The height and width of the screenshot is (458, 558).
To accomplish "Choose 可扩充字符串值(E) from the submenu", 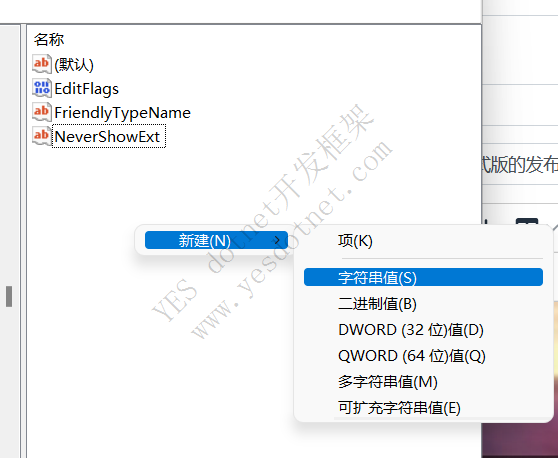I will (399, 408).
